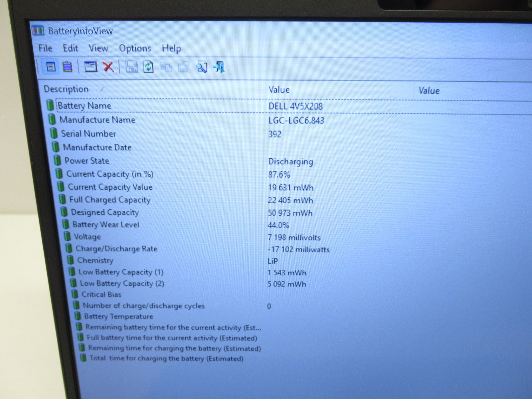This screenshot has height=399, width=532.
Task: Select the Manufacture Name row label
Action: tap(97, 120)
